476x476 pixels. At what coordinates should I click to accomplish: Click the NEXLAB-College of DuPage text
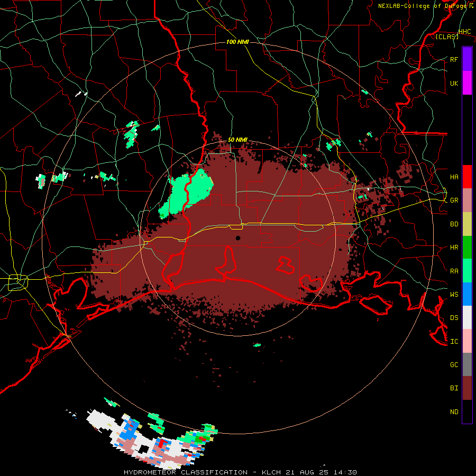423,6
